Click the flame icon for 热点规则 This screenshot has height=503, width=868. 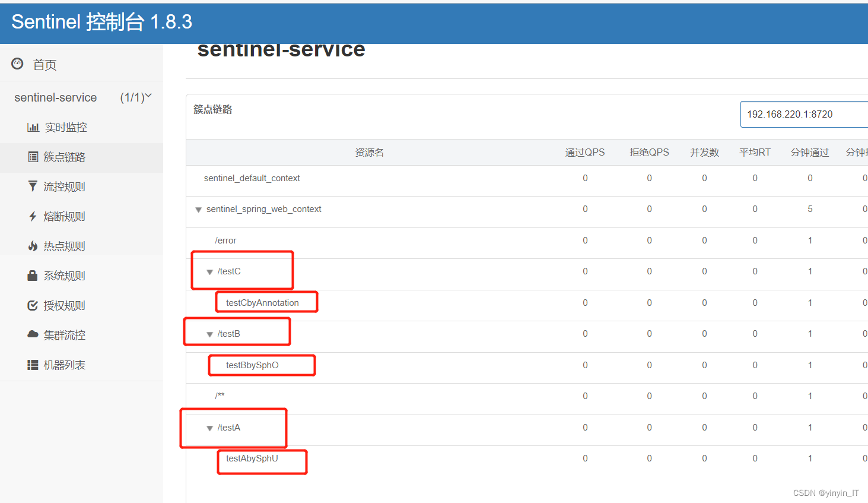click(33, 246)
